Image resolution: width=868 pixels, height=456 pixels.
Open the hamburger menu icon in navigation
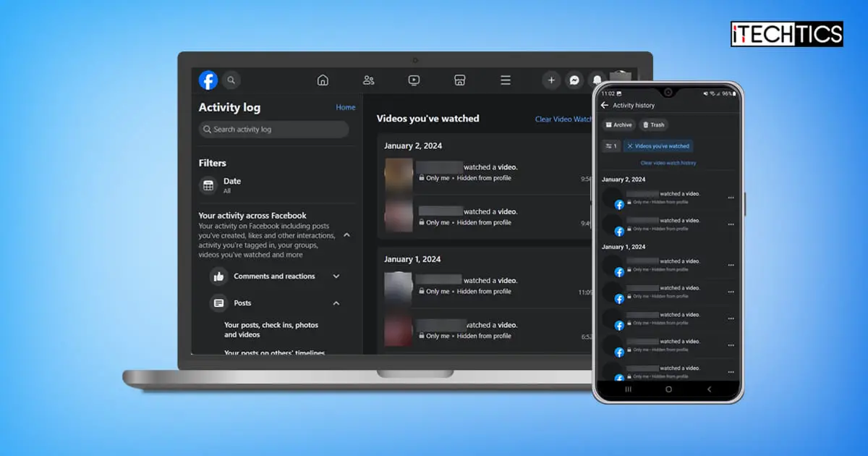(x=505, y=80)
